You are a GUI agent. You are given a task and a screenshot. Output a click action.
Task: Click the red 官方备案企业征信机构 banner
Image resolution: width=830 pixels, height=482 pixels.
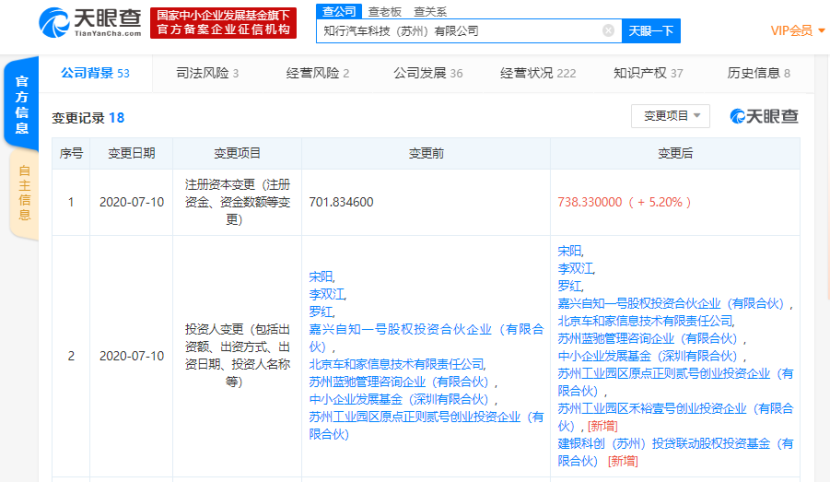coord(224,23)
